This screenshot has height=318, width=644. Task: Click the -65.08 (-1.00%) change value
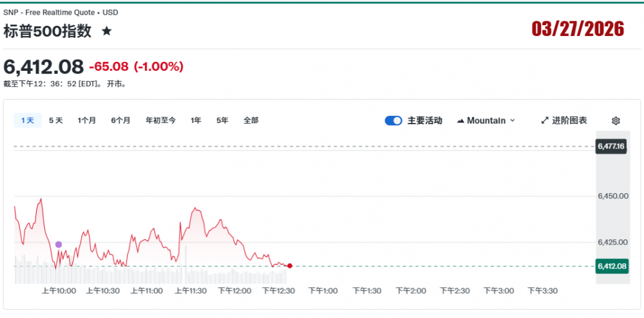[136, 66]
